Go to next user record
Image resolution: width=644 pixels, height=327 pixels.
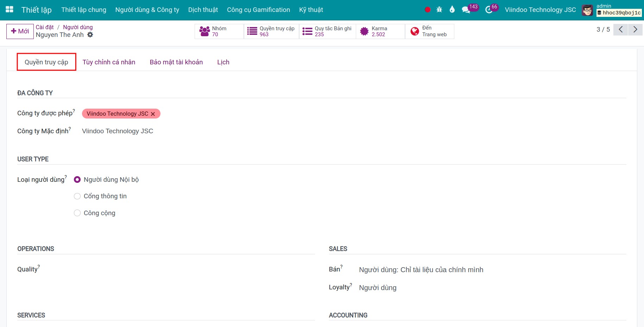point(635,30)
